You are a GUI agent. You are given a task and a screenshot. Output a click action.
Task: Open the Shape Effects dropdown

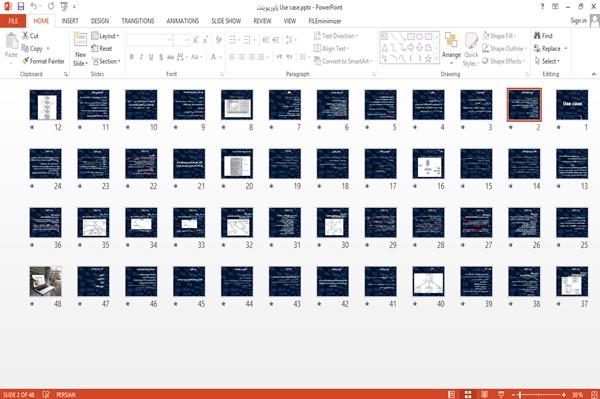click(x=504, y=61)
